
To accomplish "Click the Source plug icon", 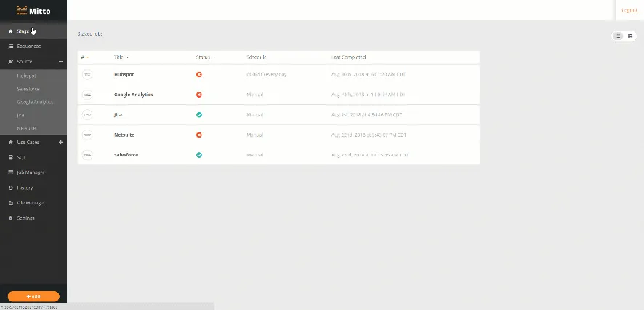I will 11,62.
